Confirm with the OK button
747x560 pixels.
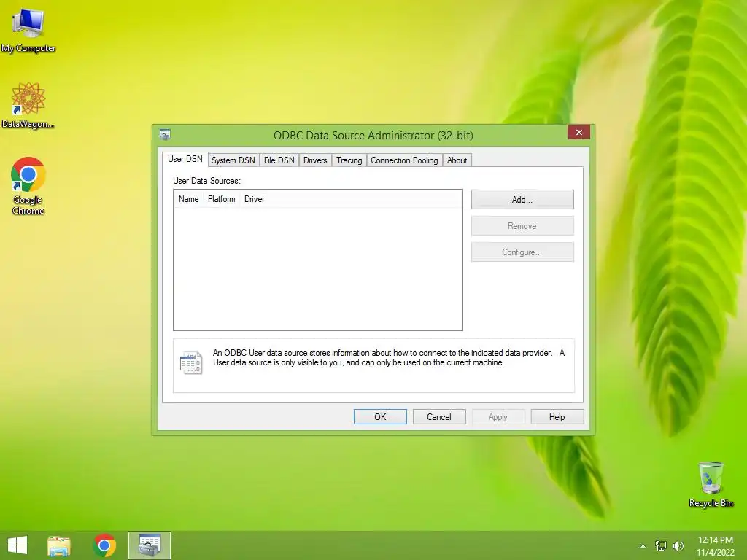(380, 416)
